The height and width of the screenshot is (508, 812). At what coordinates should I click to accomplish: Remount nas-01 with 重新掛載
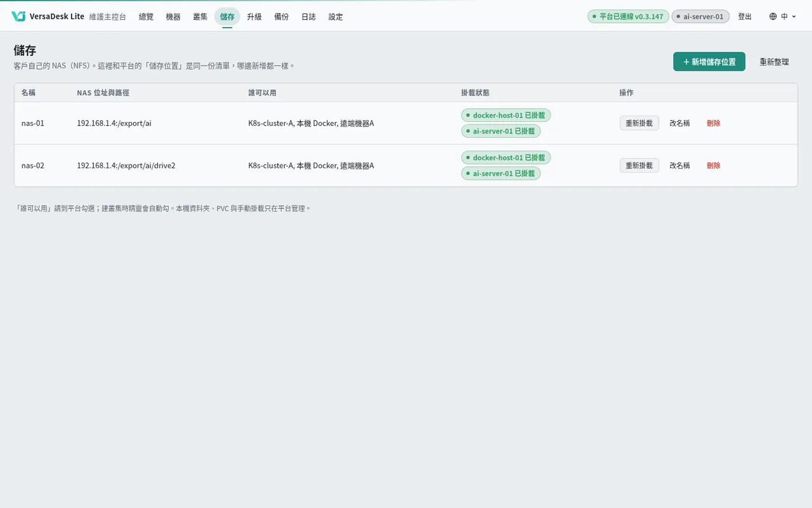(639, 123)
